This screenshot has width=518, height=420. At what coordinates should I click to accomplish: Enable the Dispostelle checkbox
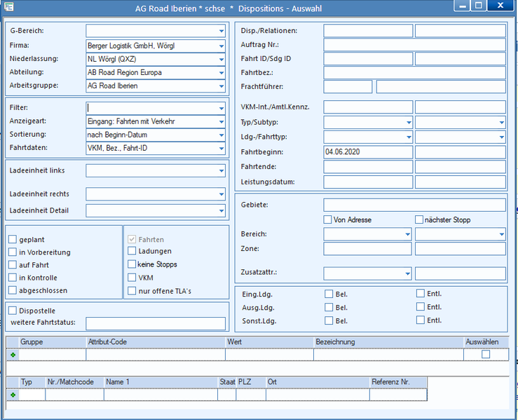(x=13, y=311)
